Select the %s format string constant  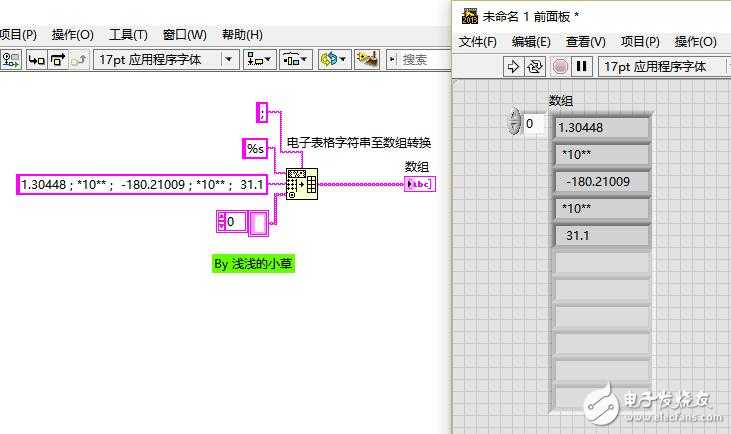255,149
